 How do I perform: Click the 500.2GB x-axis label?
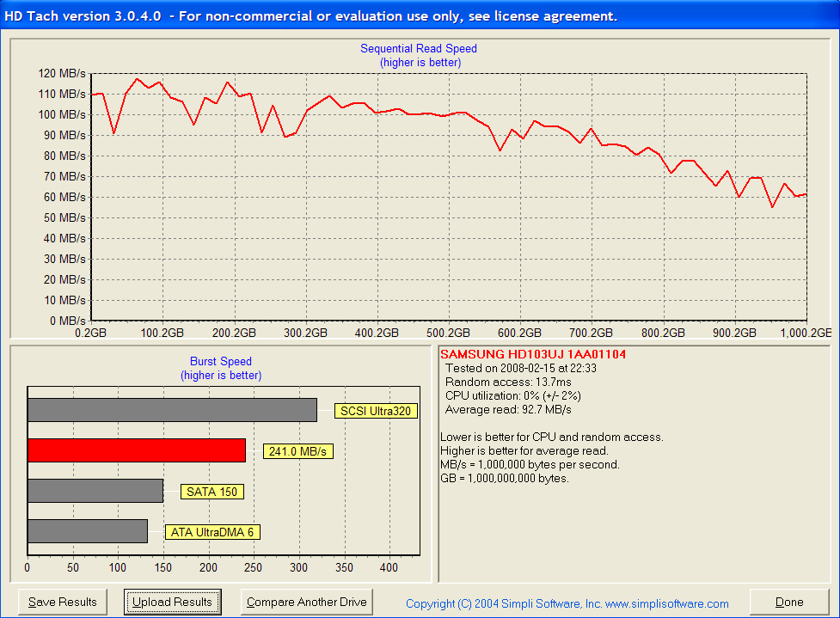click(448, 333)
